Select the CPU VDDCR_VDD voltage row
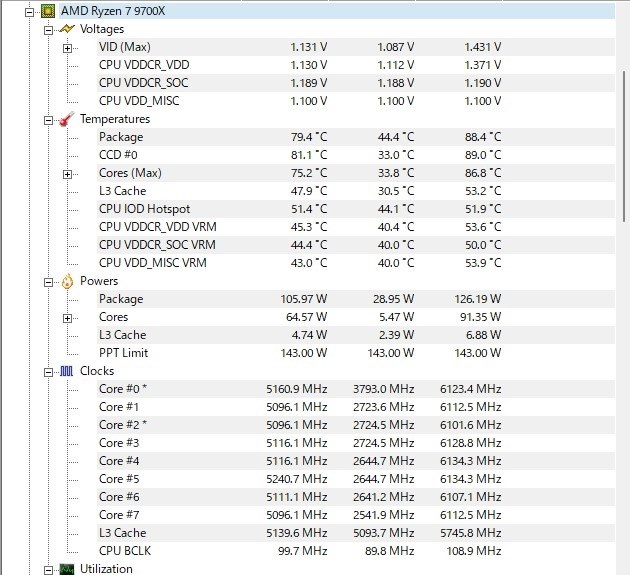Viewport: 630px width, 575px height. pyautogui.click(x=356, y=65)
